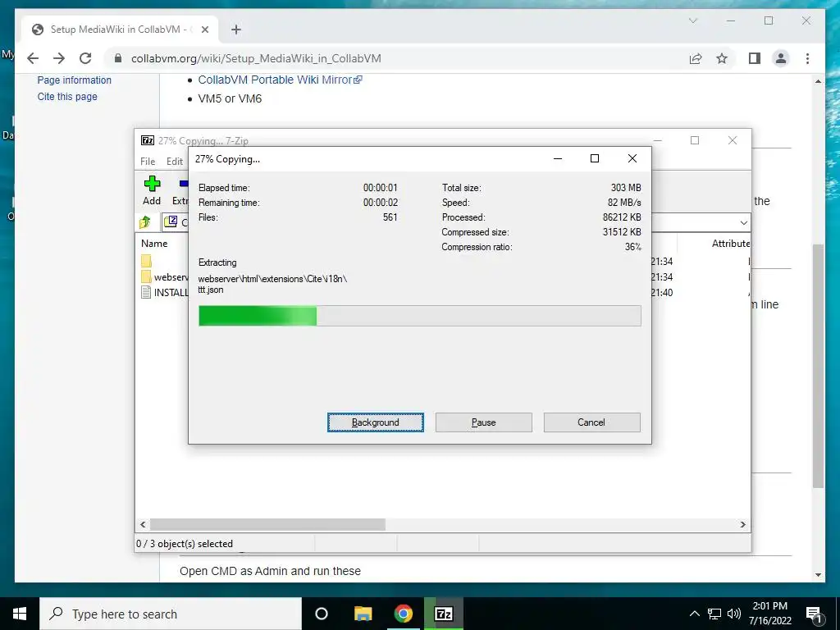Viewport: 840px width, 630px height.
Task: Click the Chrome icon on taskbar
Action: point(404,614)
